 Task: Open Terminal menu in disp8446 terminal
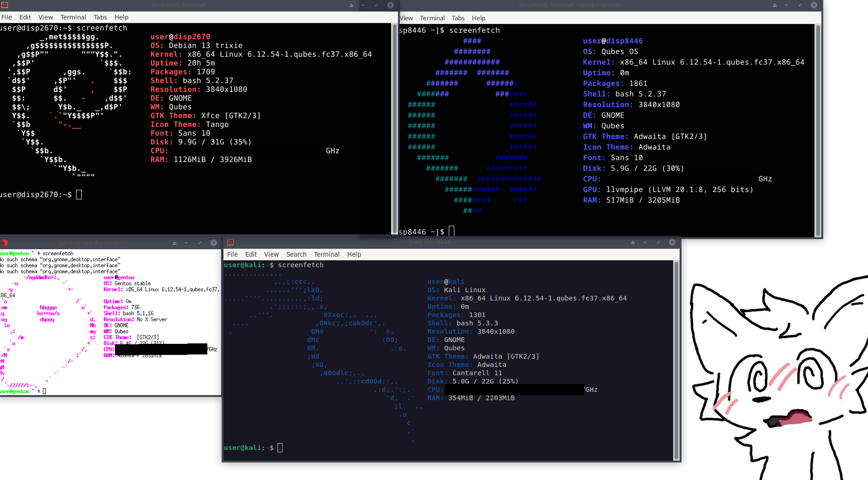432,18
